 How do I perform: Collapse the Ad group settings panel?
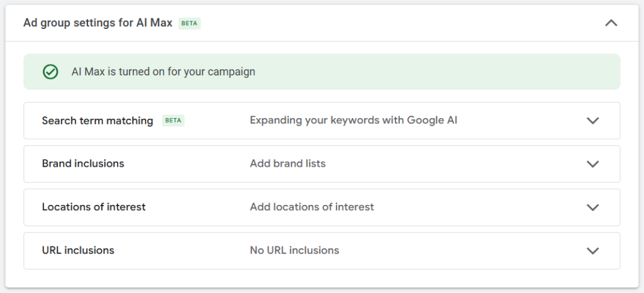611,23
